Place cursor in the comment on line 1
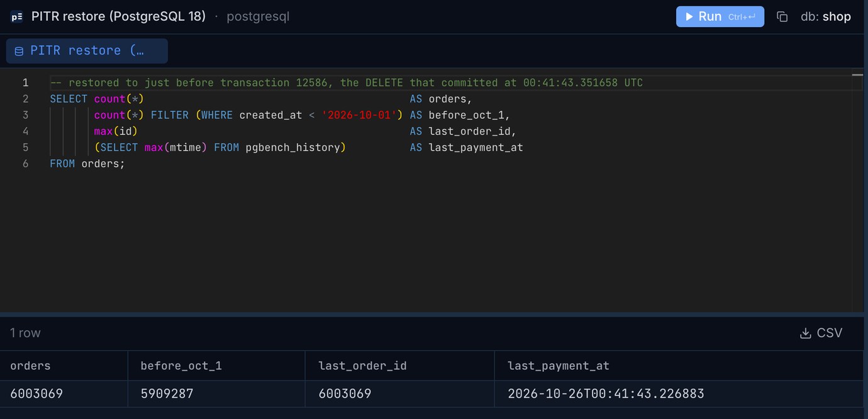 coord(347,82)
